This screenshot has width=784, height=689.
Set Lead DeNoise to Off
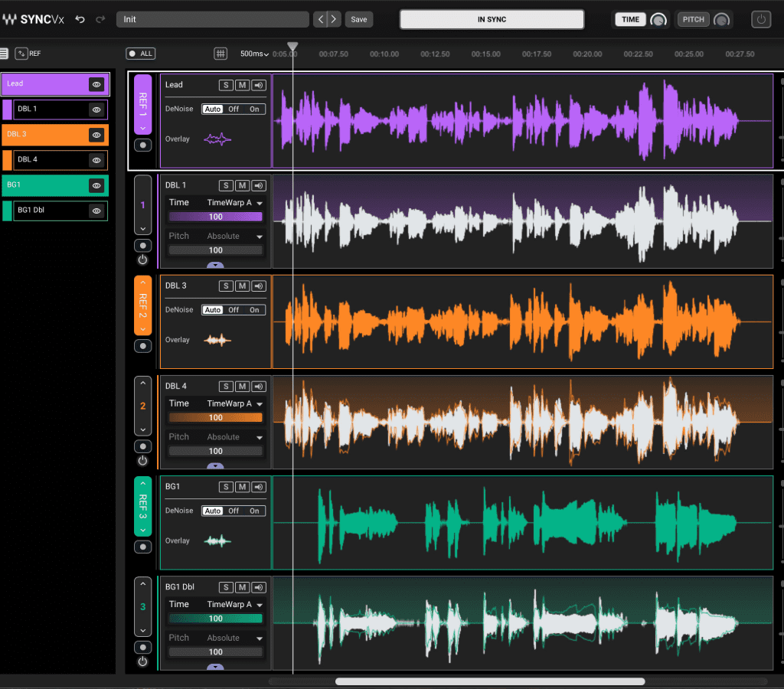(x=234, y=109)
